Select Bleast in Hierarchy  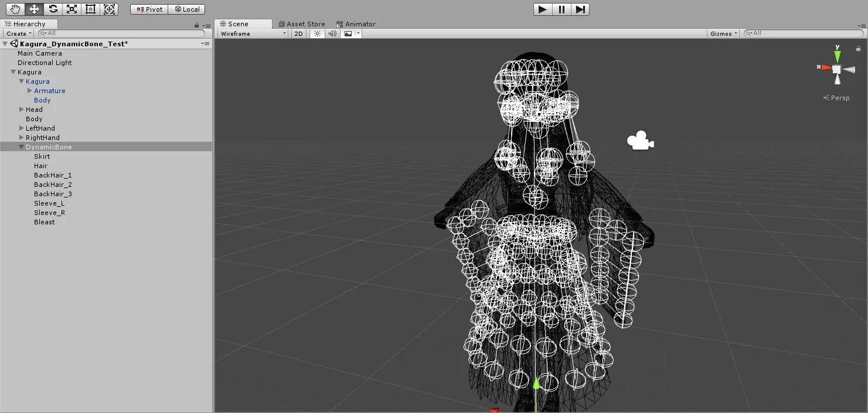click(x=44, y=222)
